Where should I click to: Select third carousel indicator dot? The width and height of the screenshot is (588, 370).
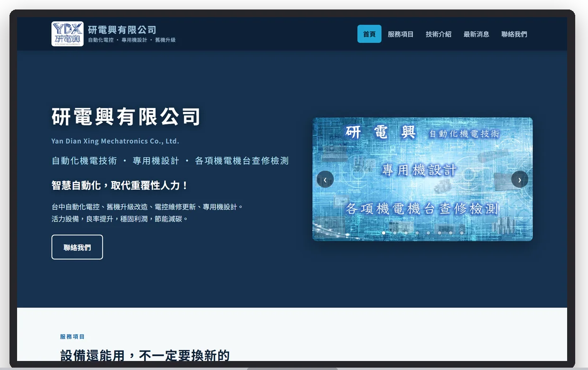click(406, 233)
